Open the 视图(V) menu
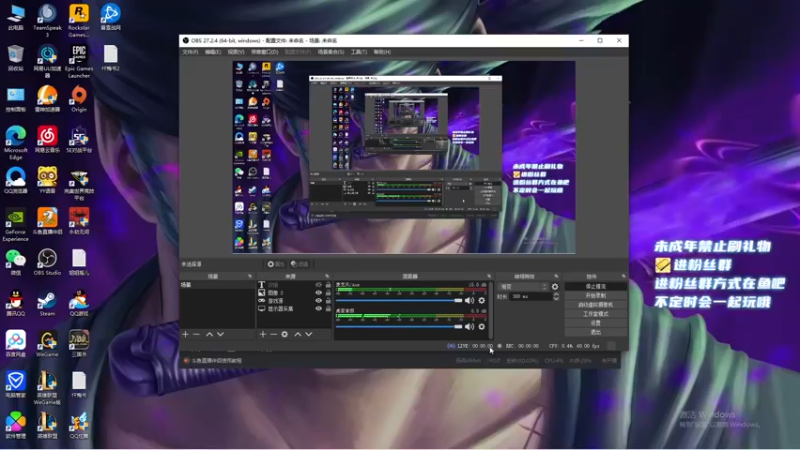This screenshot has width=800, height=450. tap(236, 52)
